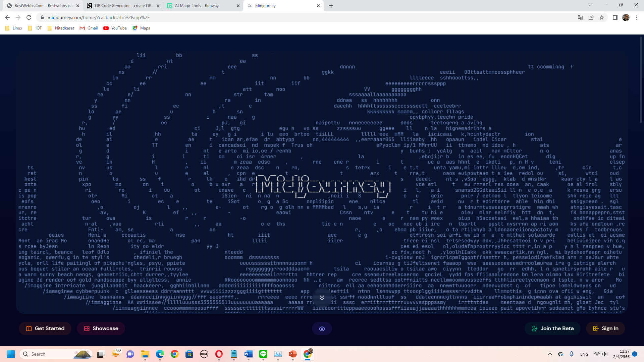Switch the ENG input language
The image size is (644, 362).
pyautogui.click(x=584, y=354)
